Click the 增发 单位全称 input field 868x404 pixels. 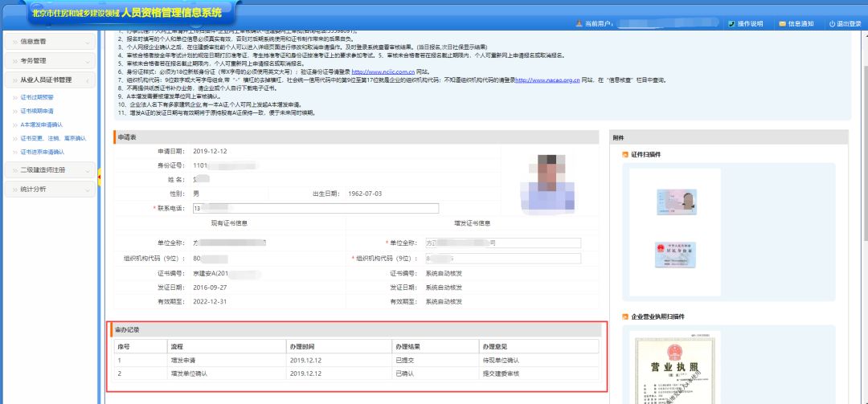502,243
